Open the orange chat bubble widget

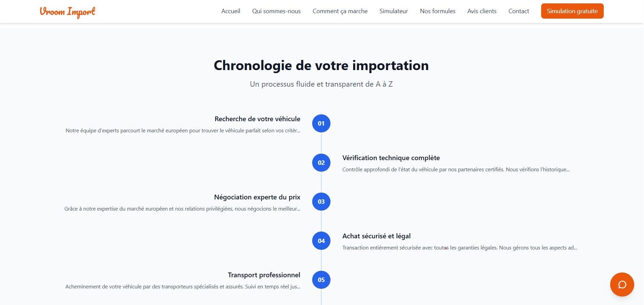[x=622, y=284]
